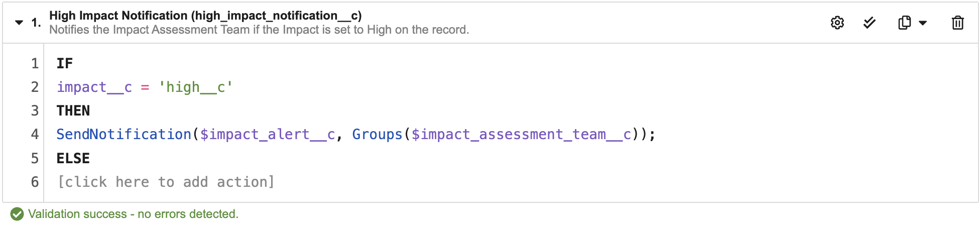Image resolution: width=980 pixels, height=226 pixels.
Task: Validate rule with double-checkmark icon
Action: tap(870, 23)
